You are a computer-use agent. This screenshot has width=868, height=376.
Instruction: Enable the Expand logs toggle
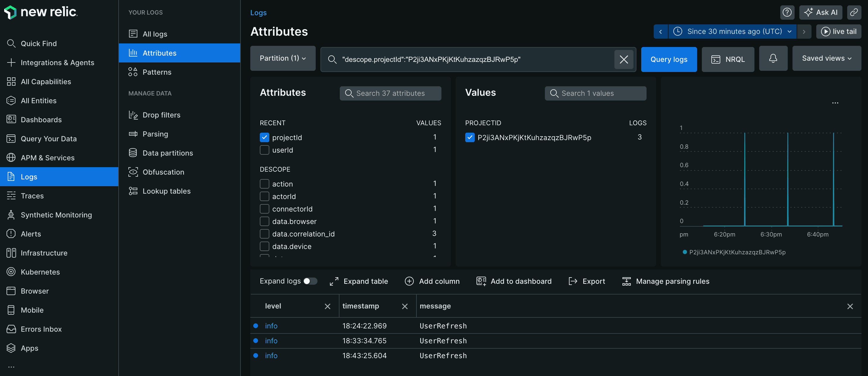[x=310, y=281]
